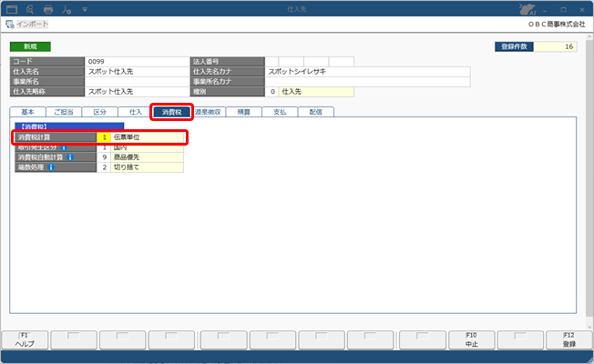Click the empty 事業所名 field
The image size is (594, 364).
coord(137,81)
